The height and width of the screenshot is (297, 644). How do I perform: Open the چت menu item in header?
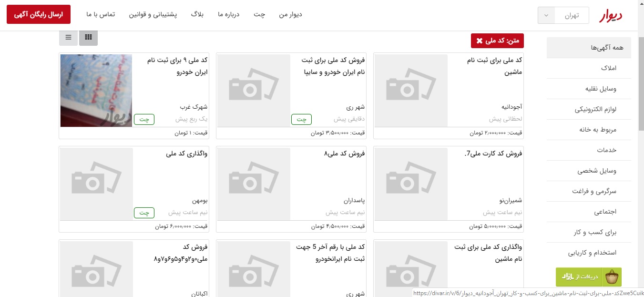tap(259, 14)
